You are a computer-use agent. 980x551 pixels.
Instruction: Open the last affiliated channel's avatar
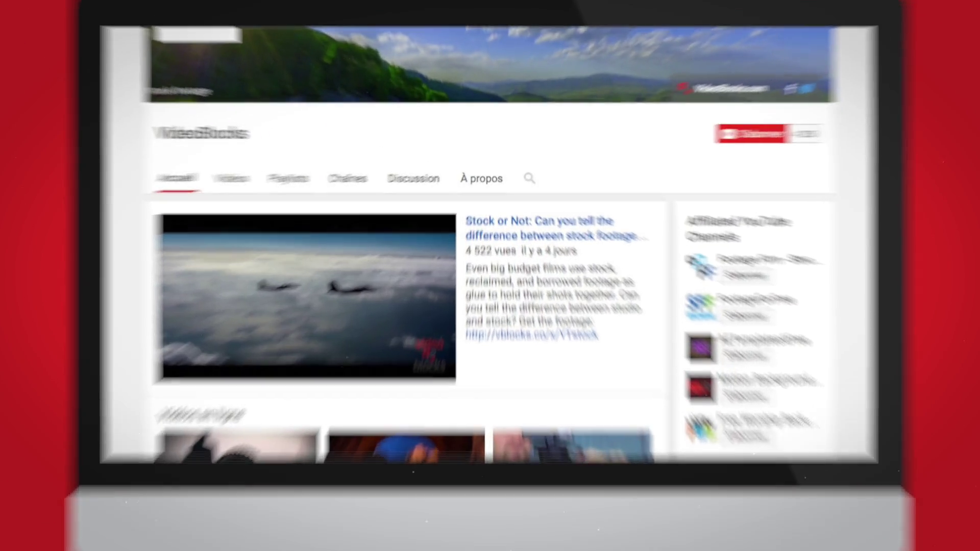[700, 428]
